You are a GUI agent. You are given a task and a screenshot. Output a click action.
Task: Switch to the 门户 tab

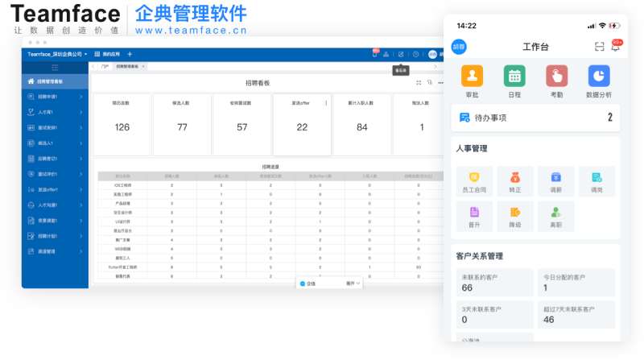(105, 67)
